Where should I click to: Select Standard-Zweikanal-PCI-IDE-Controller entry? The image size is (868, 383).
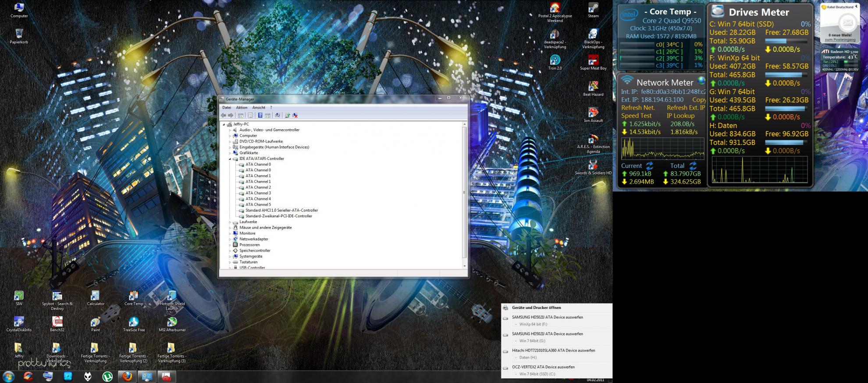279,216
